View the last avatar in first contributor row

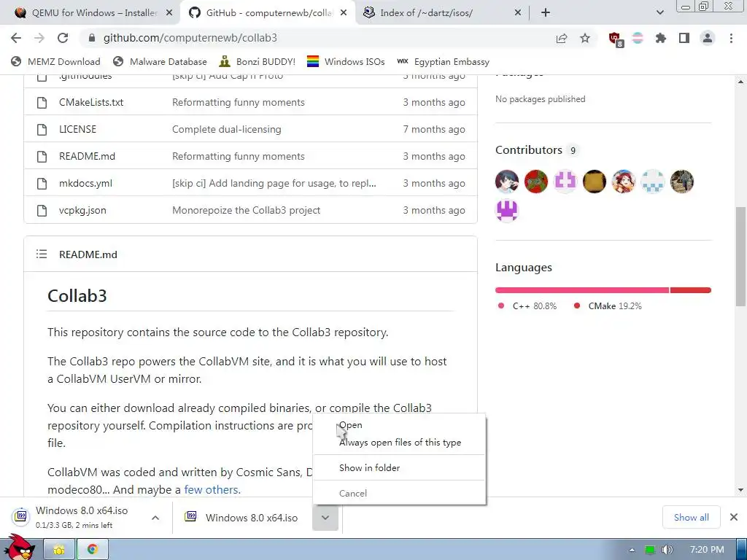pyautogui.click(x=682, y=182)
